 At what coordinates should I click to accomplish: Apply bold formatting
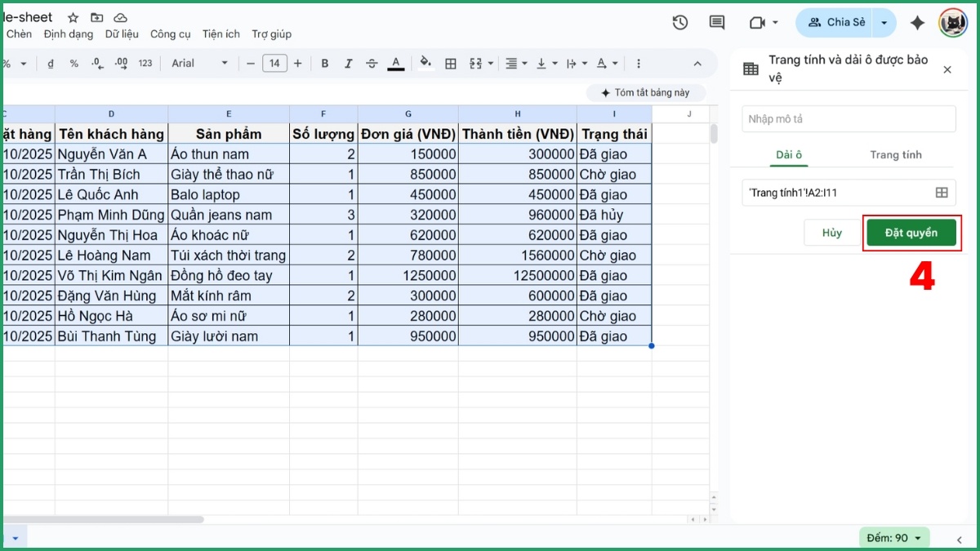coord(325,64)
